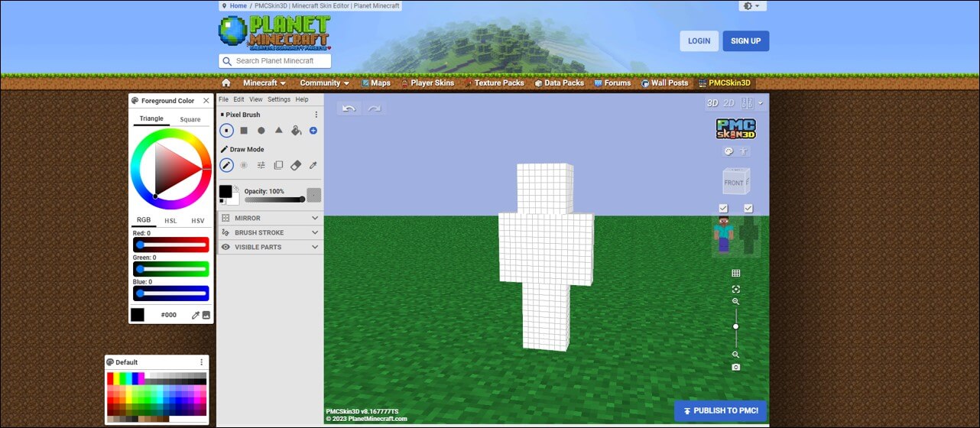The image size is (980, 428).
Task: Click the home icon in navigation bar
Action: 226,83
